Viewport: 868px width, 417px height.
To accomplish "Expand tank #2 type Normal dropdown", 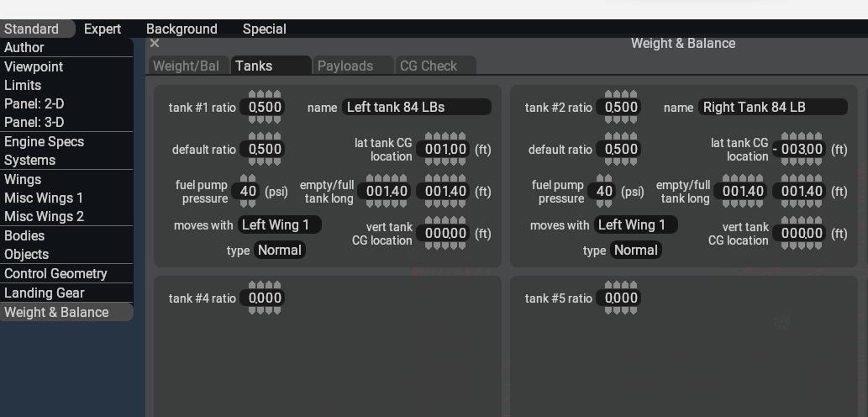I will pyautogui.click(x=635, y=251).
